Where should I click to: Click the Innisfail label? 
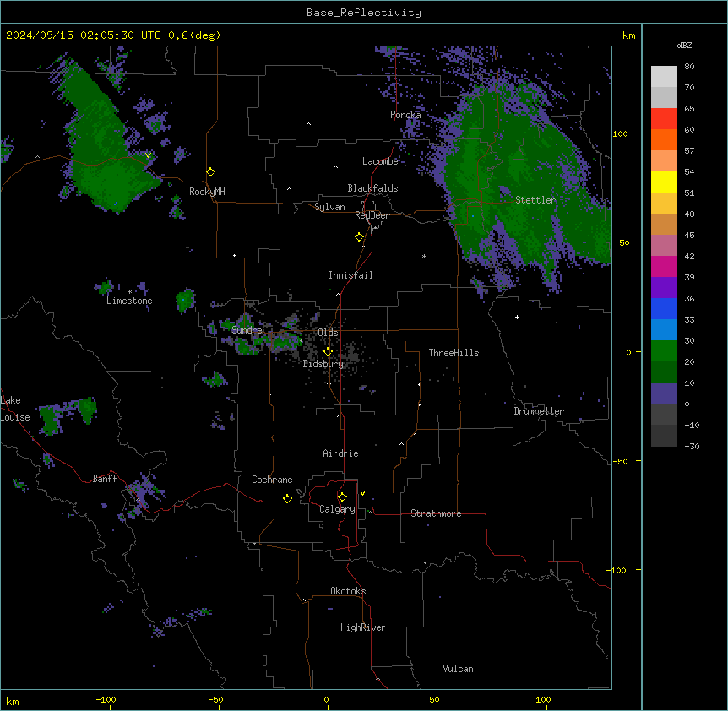pyautogui.click(x=350, y=275)
